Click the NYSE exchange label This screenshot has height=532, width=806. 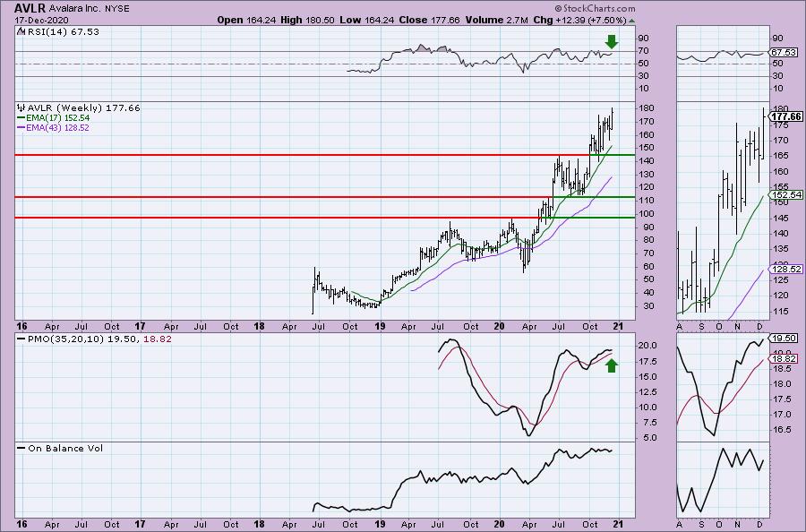coord(116,9)
